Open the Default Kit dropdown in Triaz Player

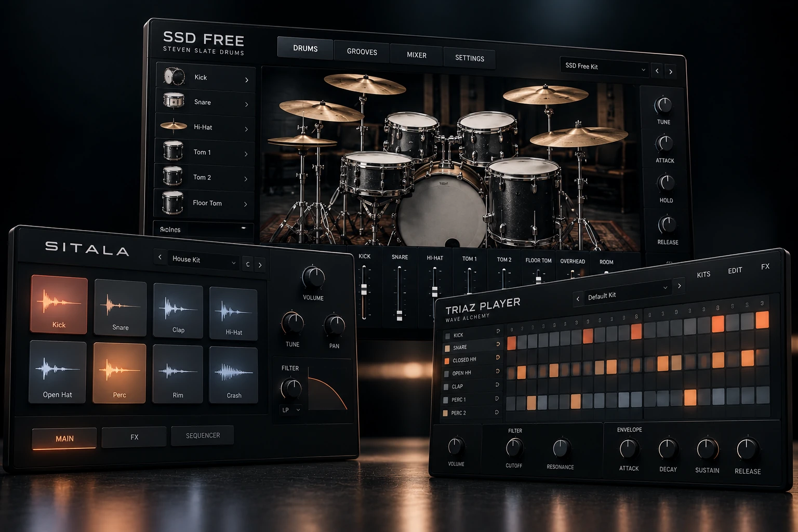tap(628, 292)
